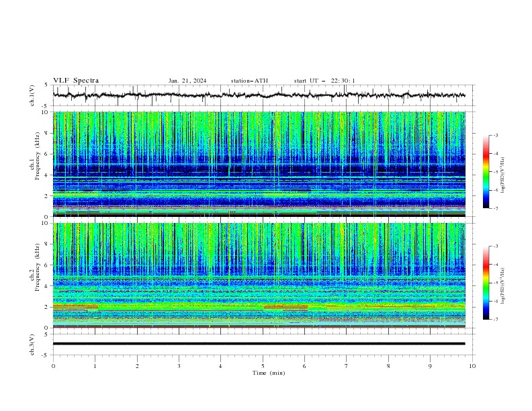Click the ch.2 spectrogram plot
The image size is (532, 411).
[259, 275]
